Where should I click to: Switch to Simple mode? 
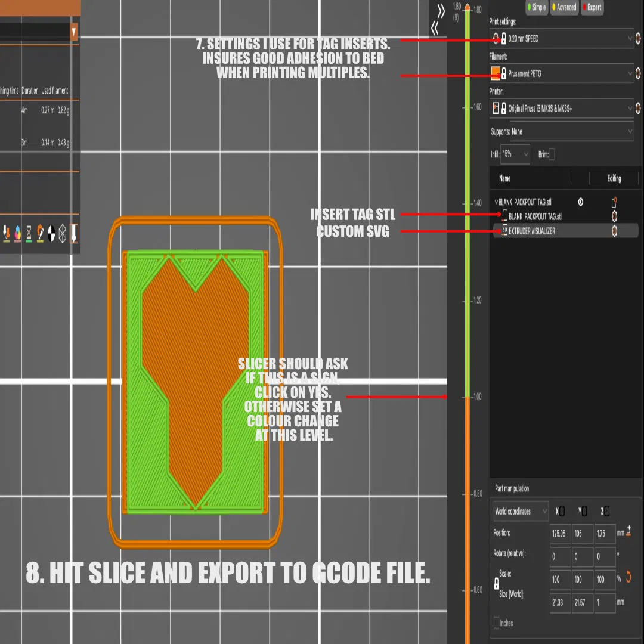tap(537, 7)
